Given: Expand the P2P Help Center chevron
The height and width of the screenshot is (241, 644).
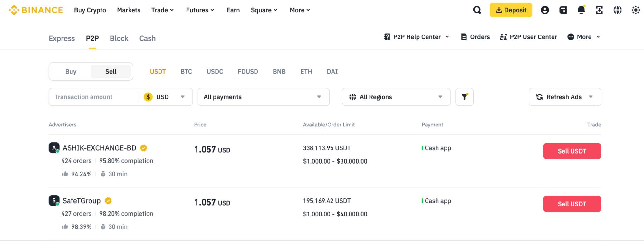Looking at the screenshot, I should coord(447,37).
